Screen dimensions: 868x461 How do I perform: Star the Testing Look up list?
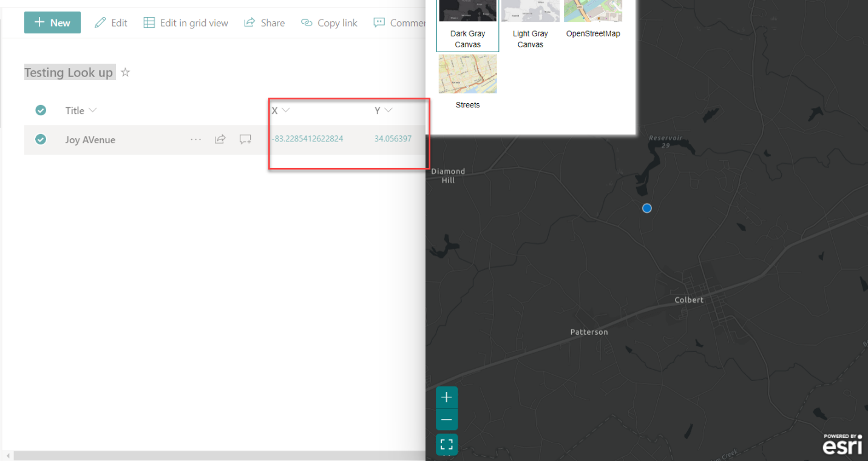click(x=125, y=72)
